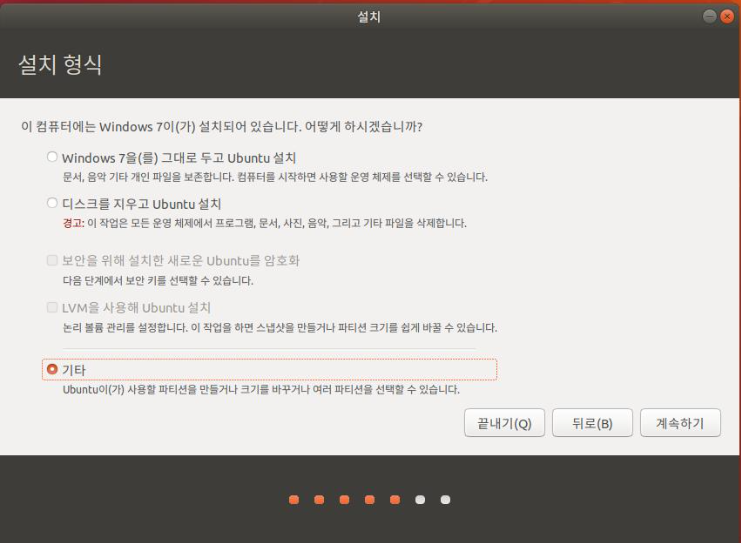Close the 설치 installer window
The image size is (741, 543).
(727, 17)
